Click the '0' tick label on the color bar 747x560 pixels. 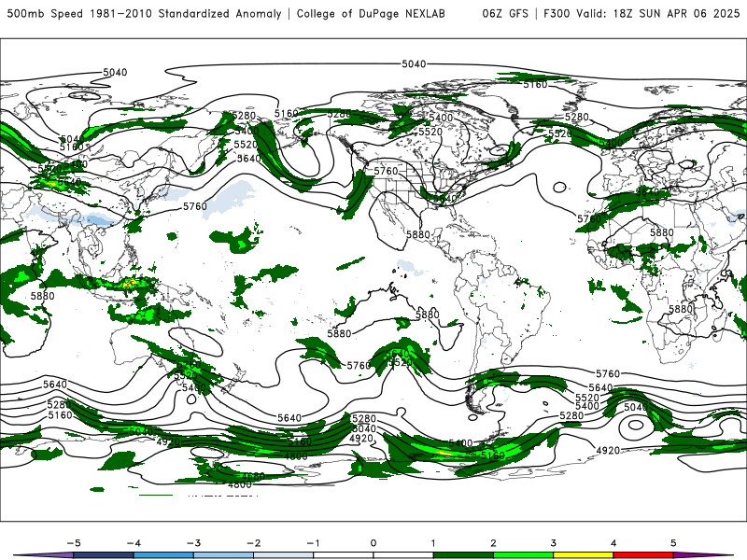pyautogui.click(x=373, y=543)
